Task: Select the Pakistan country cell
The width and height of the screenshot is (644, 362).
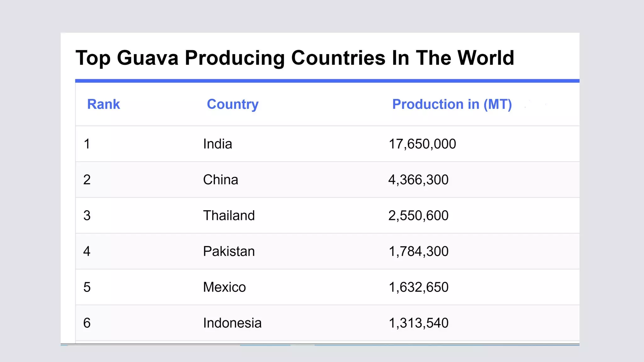Action: (x=229, y=251)
